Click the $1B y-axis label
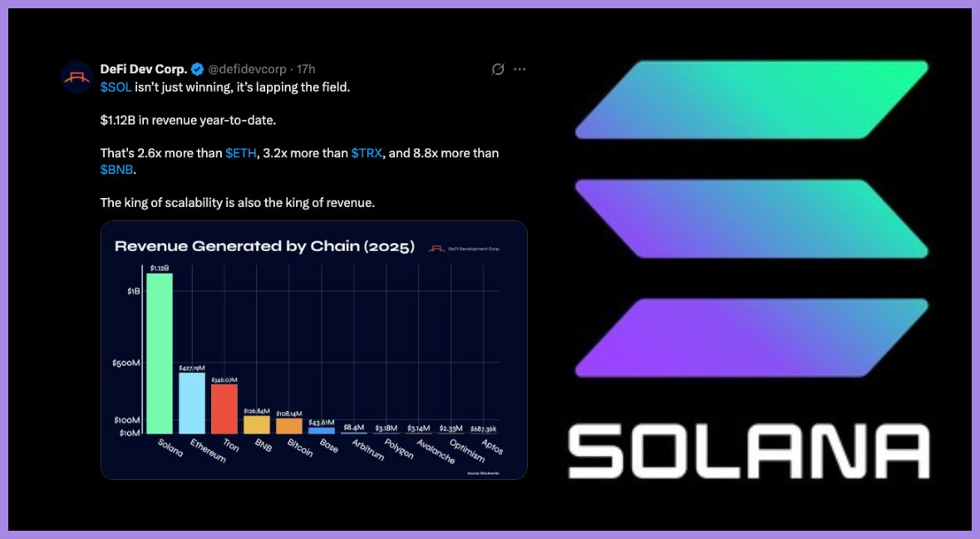The image size is (980, 539). (x=134, y=291)
